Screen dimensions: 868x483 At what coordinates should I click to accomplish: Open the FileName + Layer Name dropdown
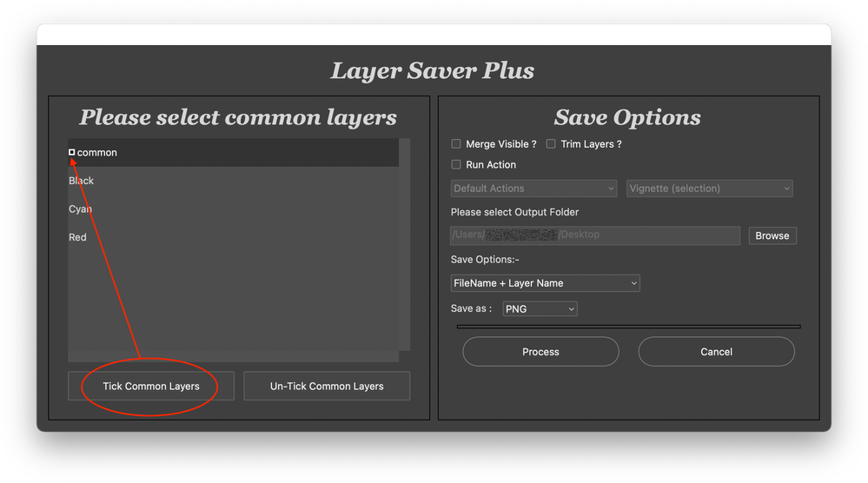pos(546,283)
